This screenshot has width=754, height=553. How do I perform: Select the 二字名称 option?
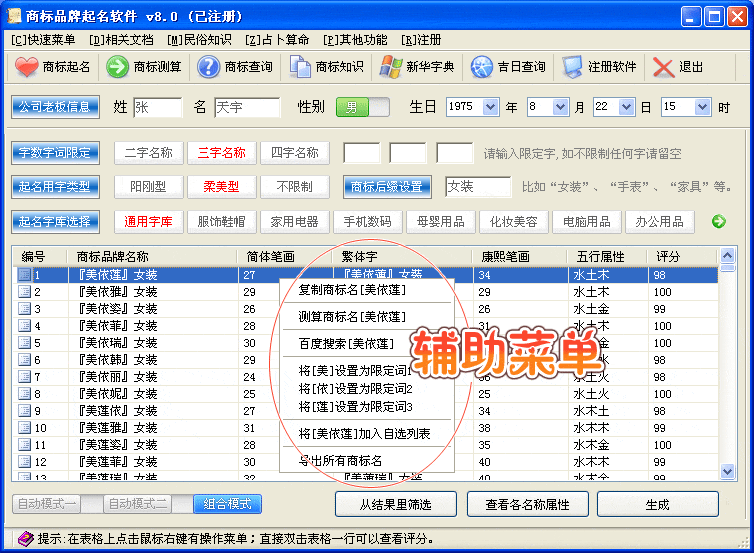pos(149,153)
